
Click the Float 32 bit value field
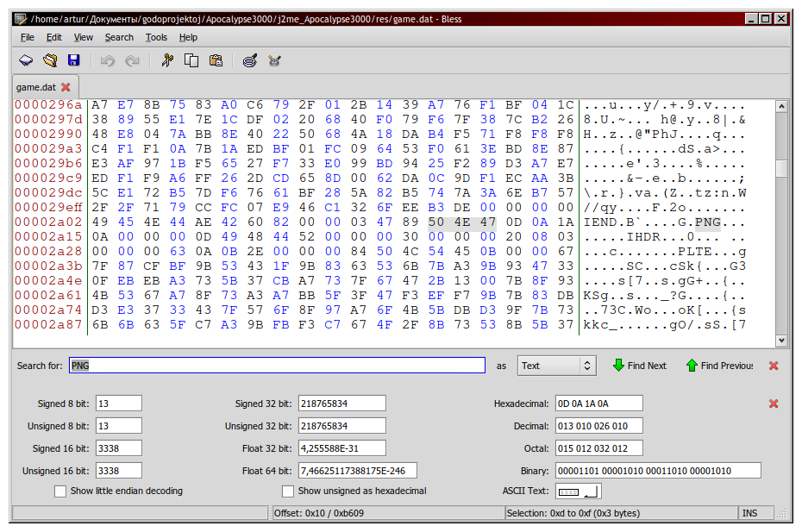(342, 448)
